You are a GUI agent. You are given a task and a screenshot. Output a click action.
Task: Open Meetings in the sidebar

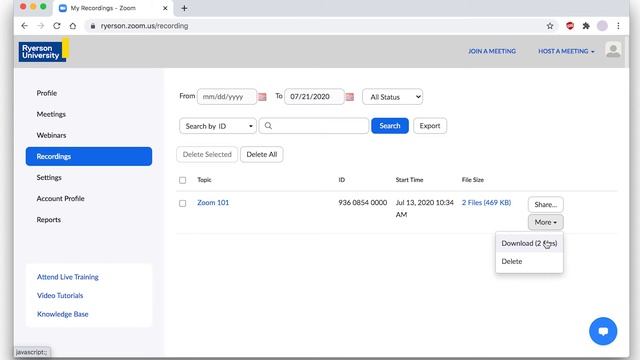click(x=51, y=114)
